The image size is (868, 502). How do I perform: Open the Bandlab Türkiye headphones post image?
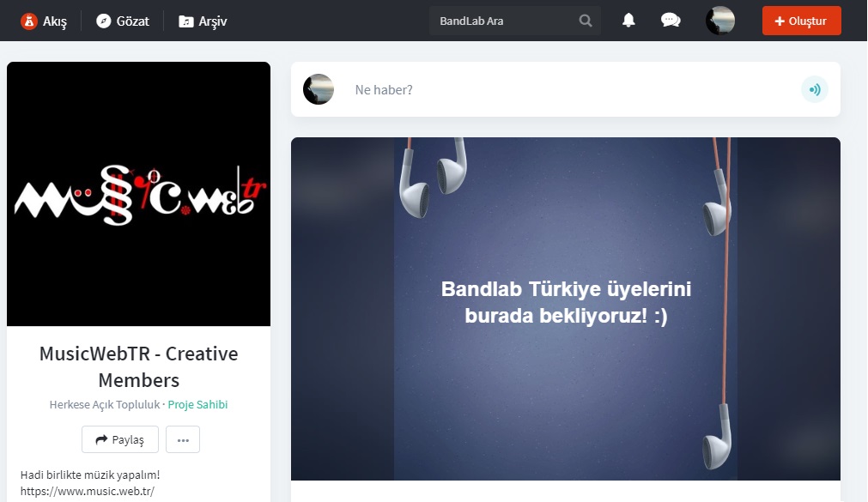coord(565,309)
